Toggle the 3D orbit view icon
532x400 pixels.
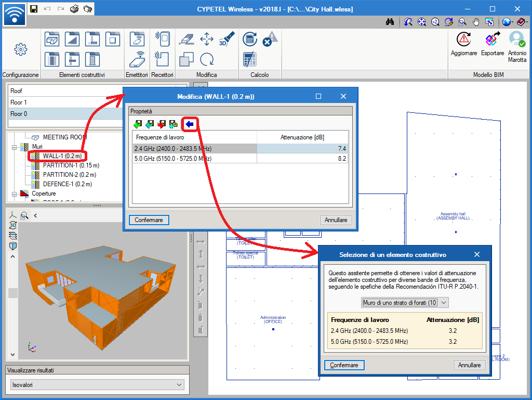pyautogui.click(x=13, y=225)
